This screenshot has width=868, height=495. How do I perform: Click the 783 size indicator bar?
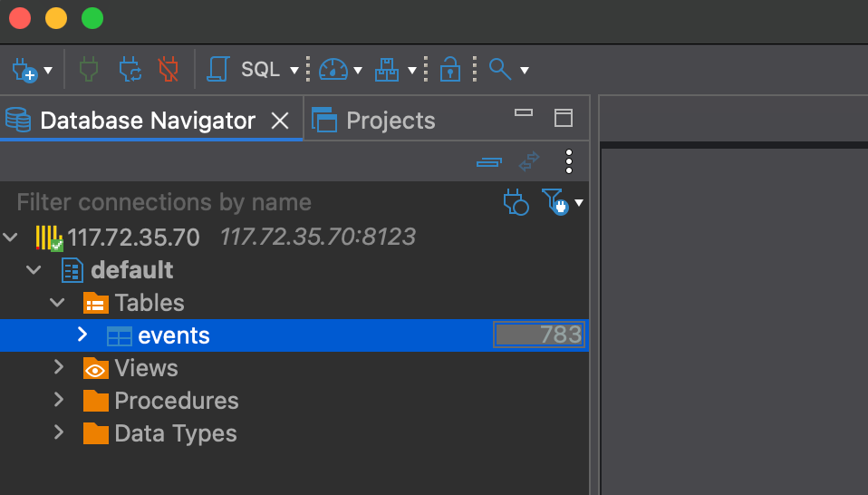point(538,335)
